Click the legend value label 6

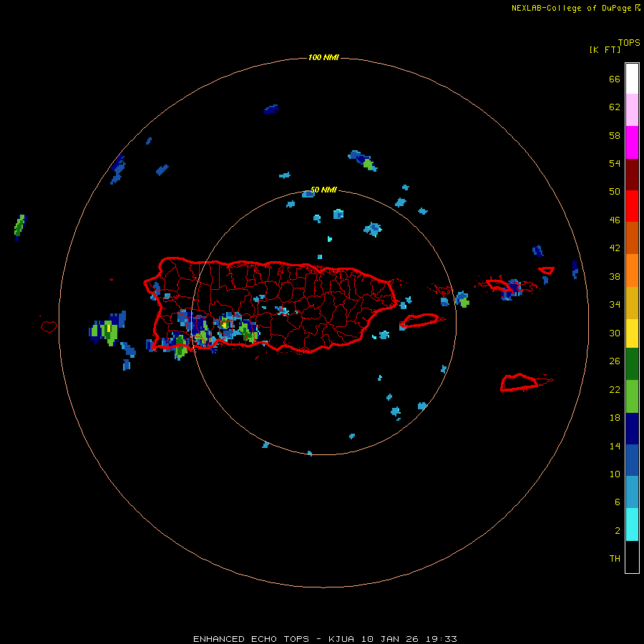pyautogui.click(x=618, y=502)
